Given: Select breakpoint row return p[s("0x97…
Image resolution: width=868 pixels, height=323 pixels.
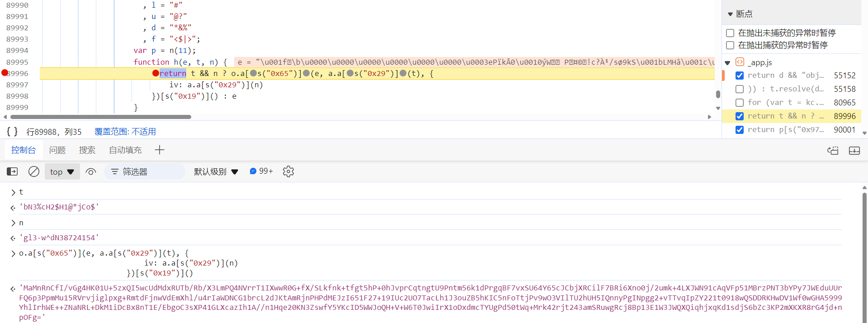Looking at the screenshot, I should click(x=792, y=130).
